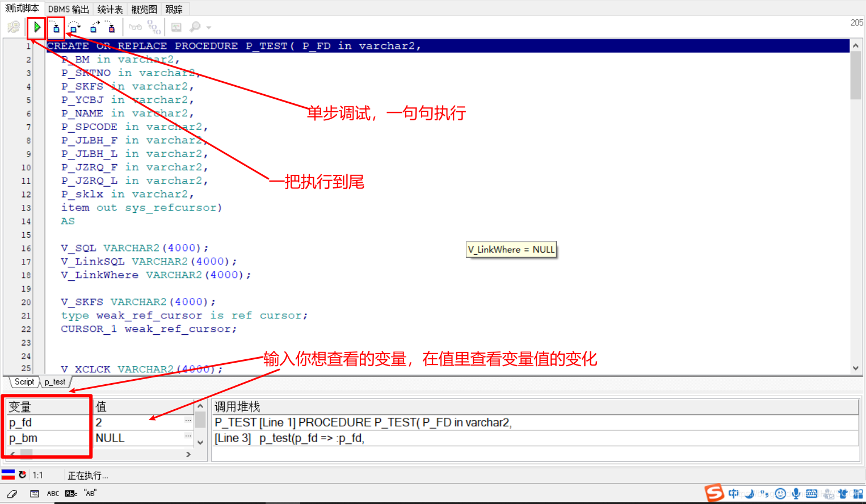Click the ABC case icon in bottom bar

pos(53,494)
